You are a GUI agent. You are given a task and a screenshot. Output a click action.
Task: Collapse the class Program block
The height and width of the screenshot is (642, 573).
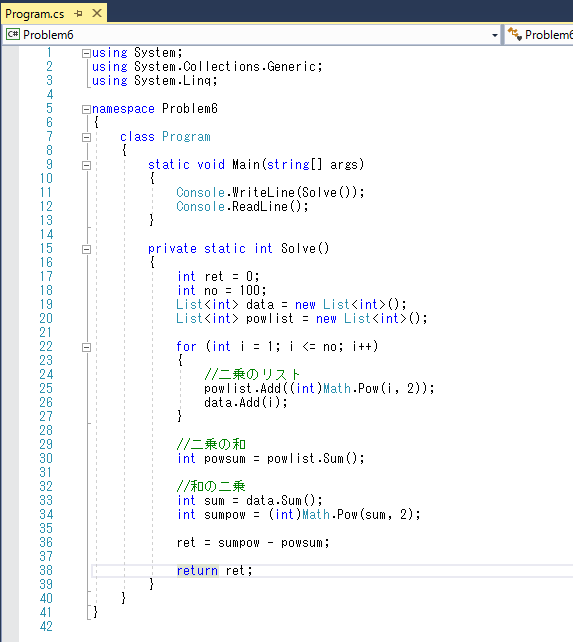[86, 137]
